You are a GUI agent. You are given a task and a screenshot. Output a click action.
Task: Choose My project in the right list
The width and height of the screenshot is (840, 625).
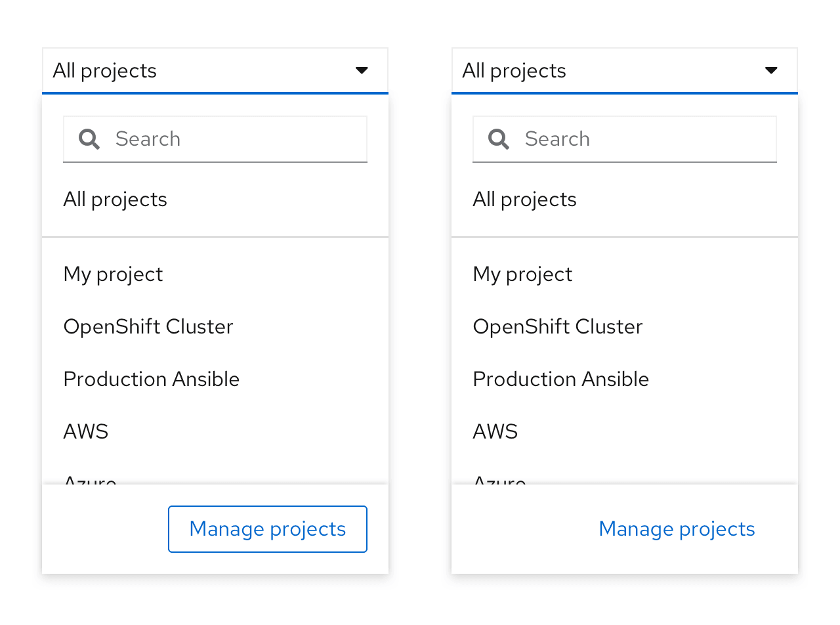click(522, 274)
